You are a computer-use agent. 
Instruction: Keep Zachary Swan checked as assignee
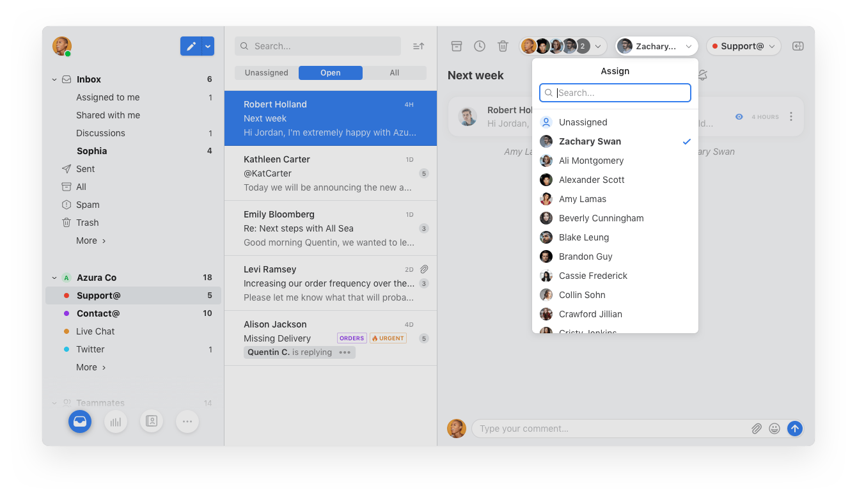(590, 141)
